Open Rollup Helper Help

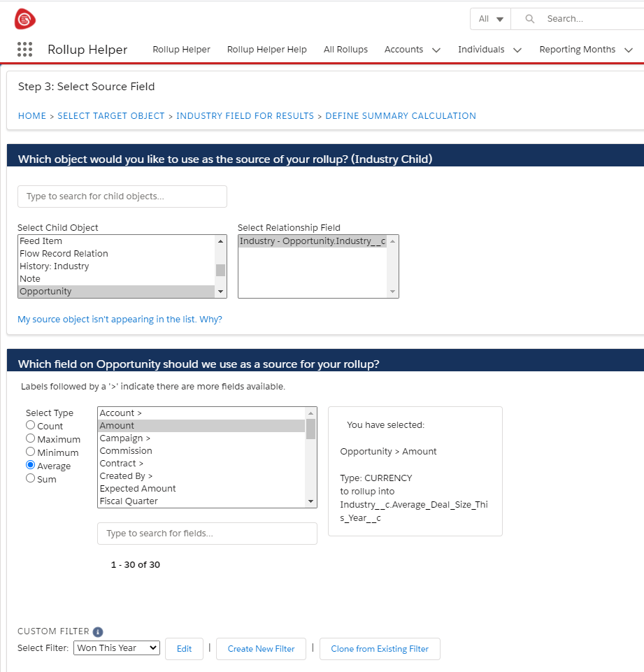click(266, 50)
